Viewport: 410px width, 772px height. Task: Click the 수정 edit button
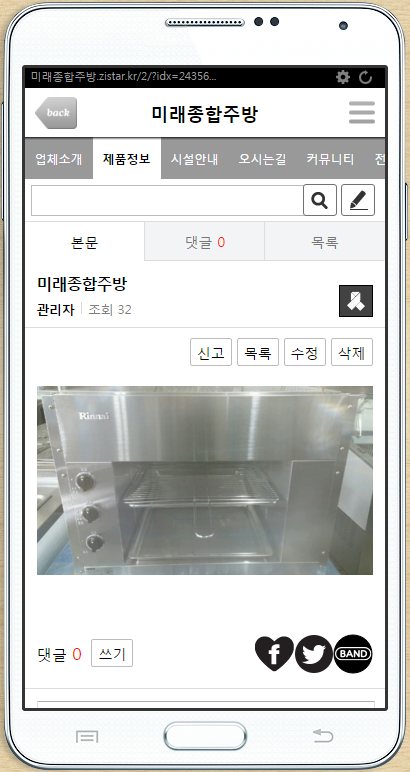[305, 353]
